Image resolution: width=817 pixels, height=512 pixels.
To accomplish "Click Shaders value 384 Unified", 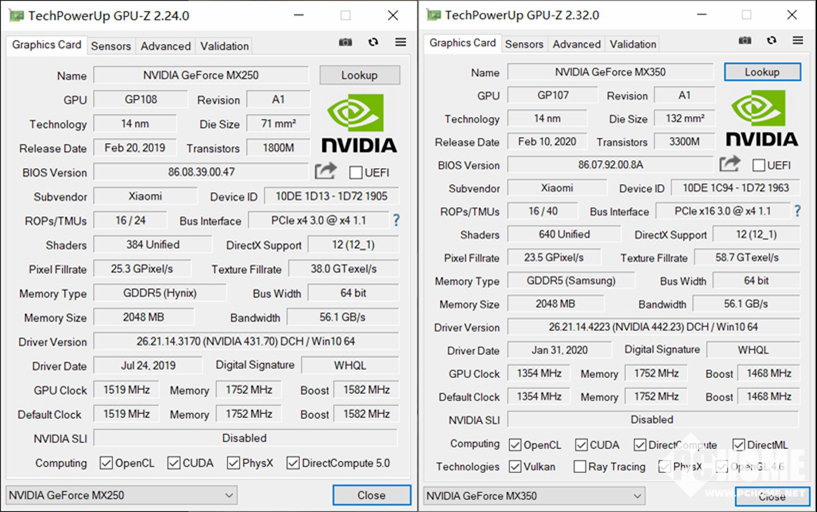I will tap(153, 244).
